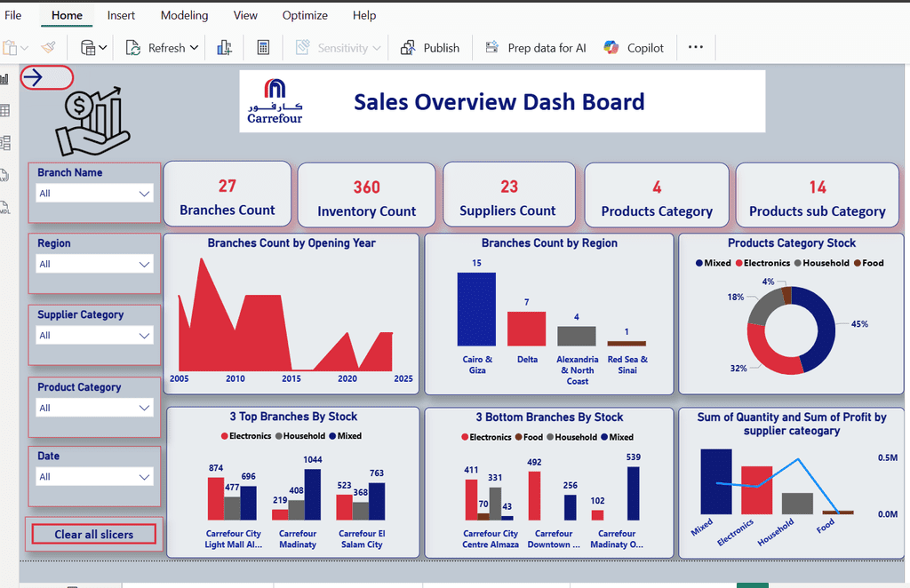The height and width of the screenshot is (588, 910).
Task: Click the Format Painter brush icon
Action: click(49, 48)
